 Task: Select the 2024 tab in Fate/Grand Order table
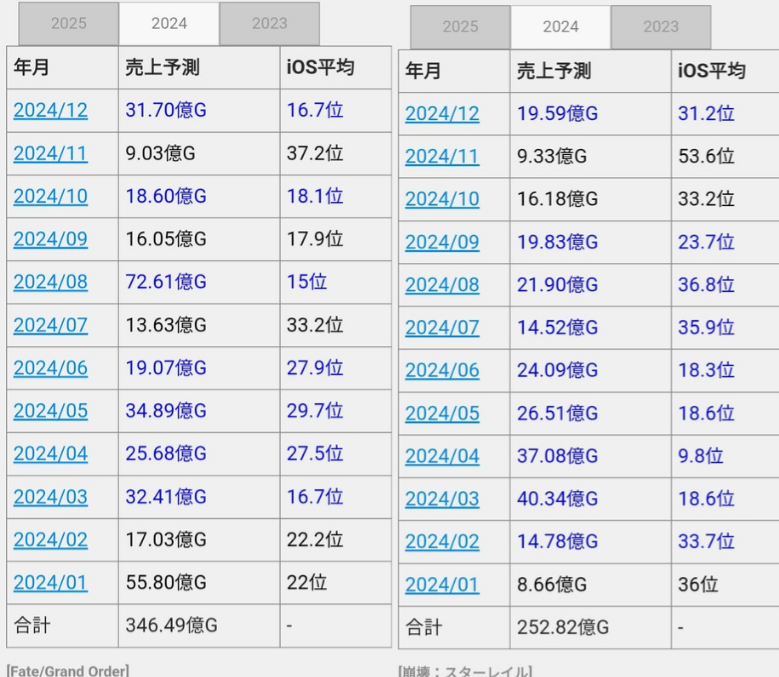click(x=169, y=23)
